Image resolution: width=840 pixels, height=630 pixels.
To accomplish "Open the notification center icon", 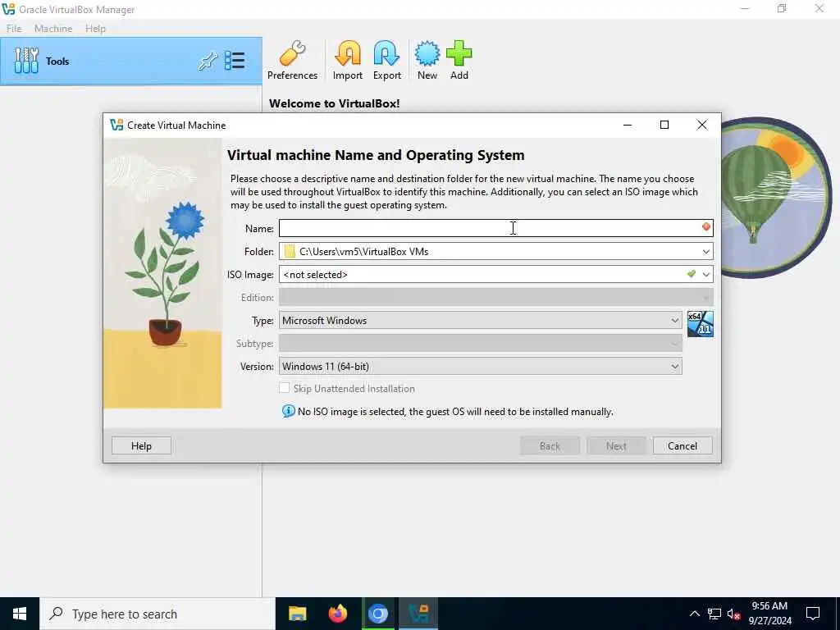I will [x=813, y=614].
